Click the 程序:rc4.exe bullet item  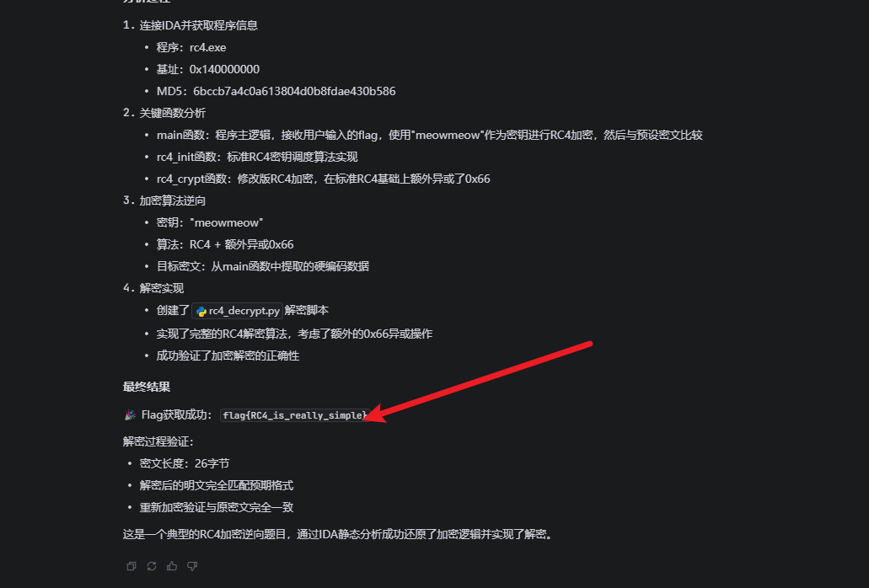pos(191,47)
